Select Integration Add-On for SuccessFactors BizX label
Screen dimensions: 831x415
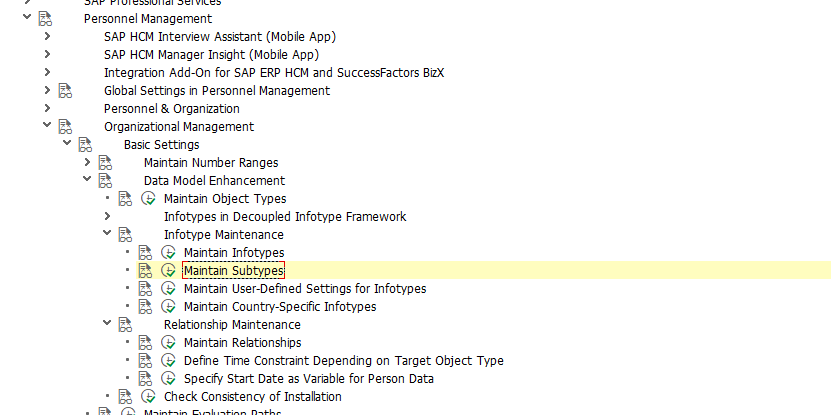pyautogui.click(x=274, y=73)
